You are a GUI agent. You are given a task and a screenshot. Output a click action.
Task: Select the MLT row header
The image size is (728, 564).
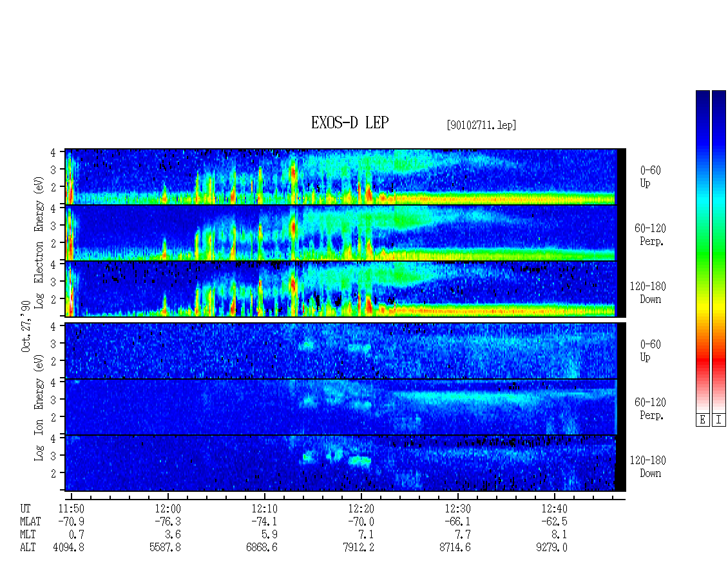coord(28,535)
